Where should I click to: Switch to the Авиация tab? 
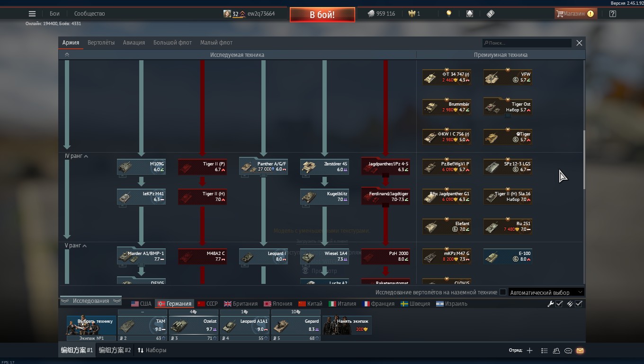click(x=134, y=43)
